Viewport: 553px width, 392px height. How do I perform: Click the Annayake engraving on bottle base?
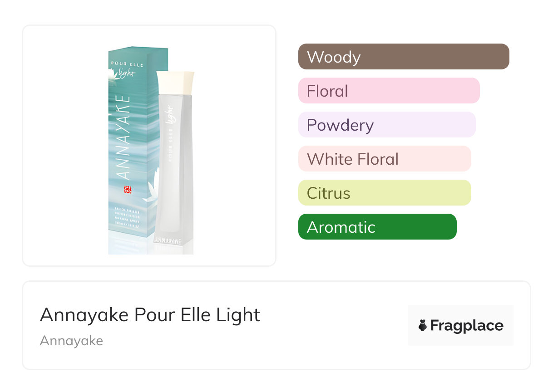[169, 241]
